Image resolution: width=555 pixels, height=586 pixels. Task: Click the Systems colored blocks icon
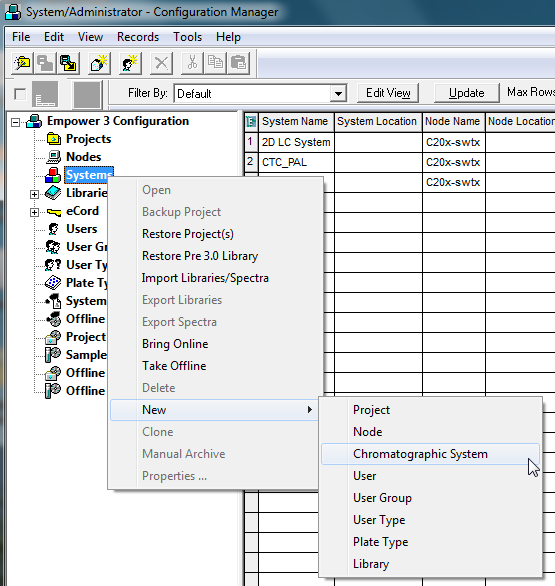click(x=53, y=175)
